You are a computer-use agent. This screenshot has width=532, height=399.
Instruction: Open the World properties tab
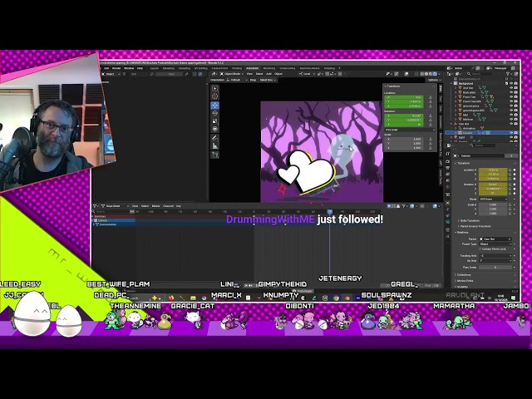(x=448, y=186)
